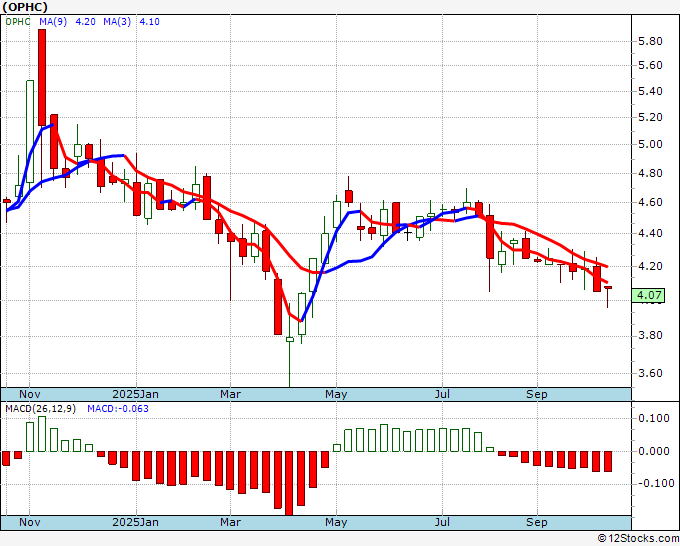Image resolution: width=680 pixels, height=546 pixels.
Task: Click Mar on the MACD panel date axis
Action: point(230,522)
